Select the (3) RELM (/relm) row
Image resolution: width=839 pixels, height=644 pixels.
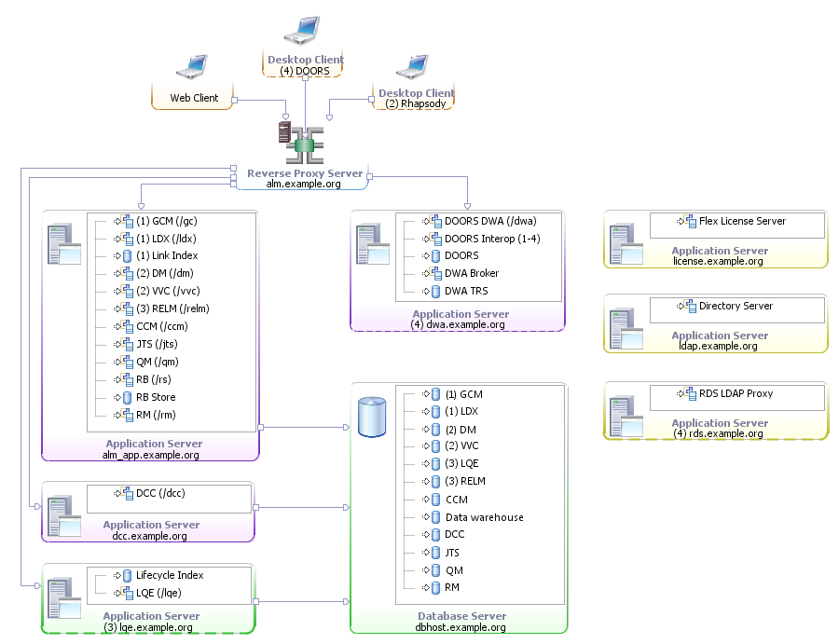[161, 308]
